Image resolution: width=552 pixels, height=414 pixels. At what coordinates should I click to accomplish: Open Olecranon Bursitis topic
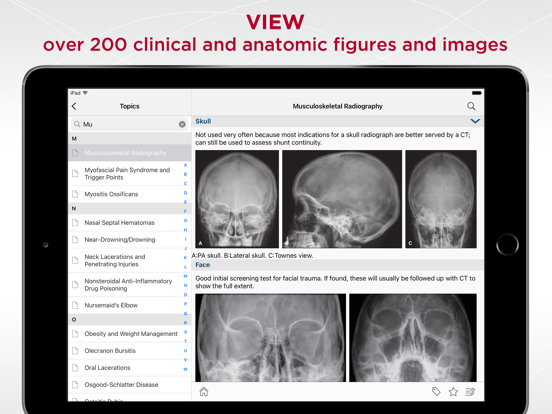coord(130,351)
